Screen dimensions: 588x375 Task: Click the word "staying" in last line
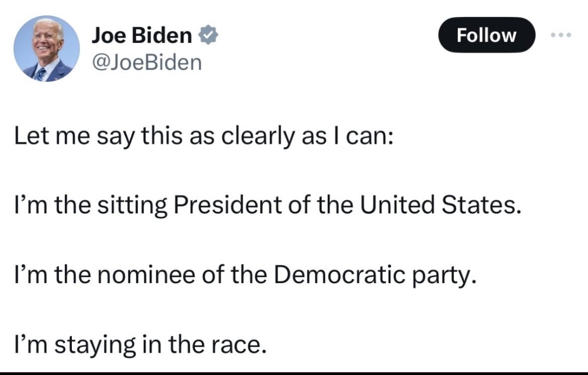click(x=95, y=345)
